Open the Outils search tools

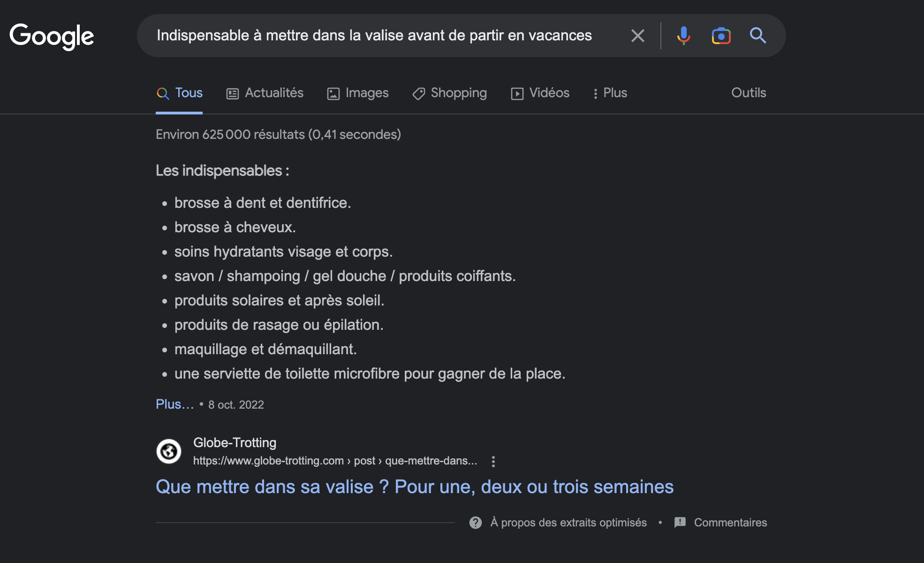(x=749, y=93)
